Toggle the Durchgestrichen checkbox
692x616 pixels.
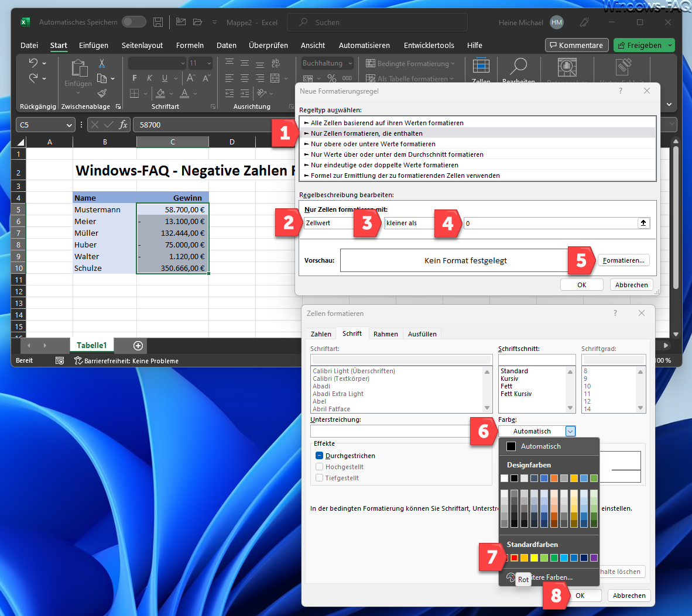tap(320, 456)
